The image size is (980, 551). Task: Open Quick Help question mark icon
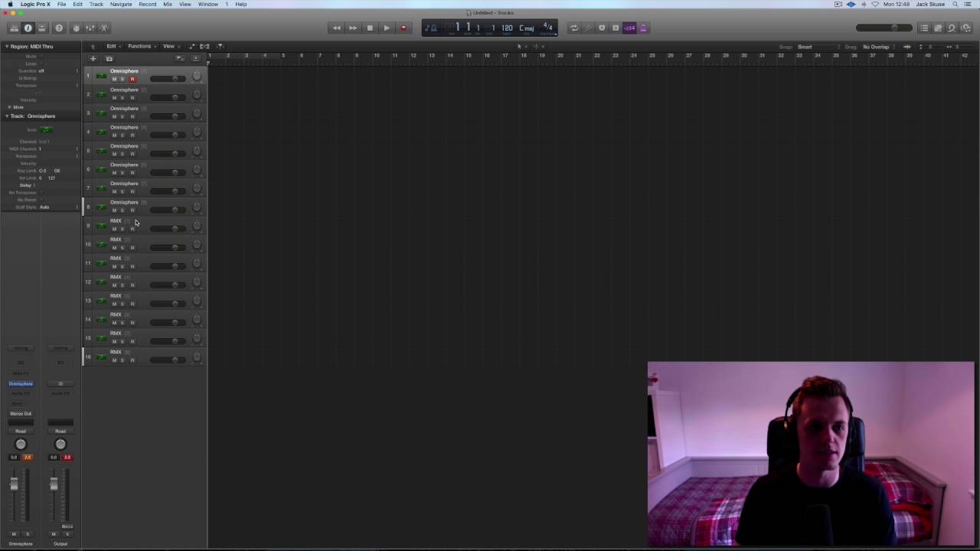click(59, 28)
